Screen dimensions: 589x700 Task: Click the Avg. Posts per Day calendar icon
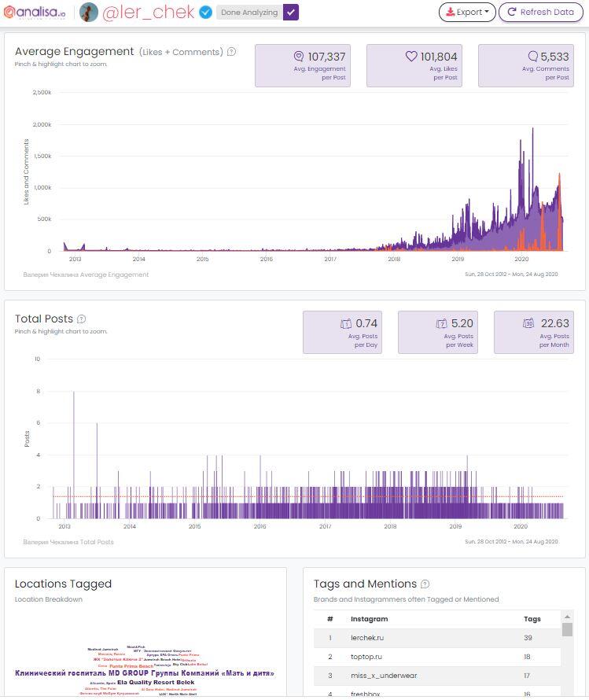(x=346, y=323)
